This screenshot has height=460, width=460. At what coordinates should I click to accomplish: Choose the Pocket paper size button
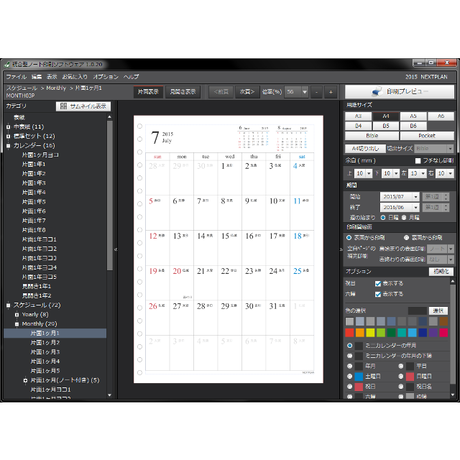[427, 136]
